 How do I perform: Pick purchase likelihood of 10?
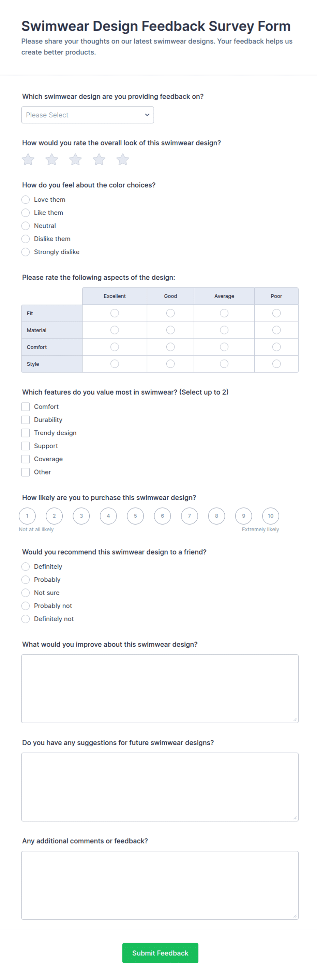pos(271,516)
